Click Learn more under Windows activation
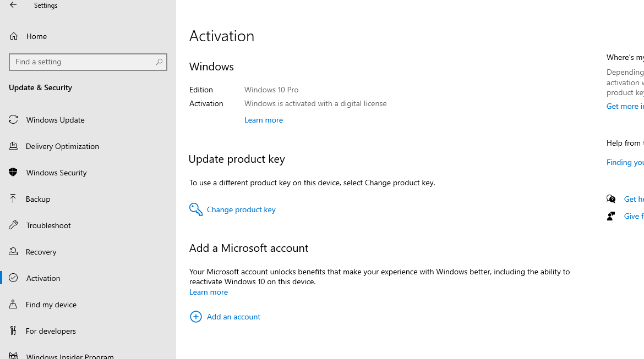The height and width of the screenshot is (359, 644). (264, 120)
